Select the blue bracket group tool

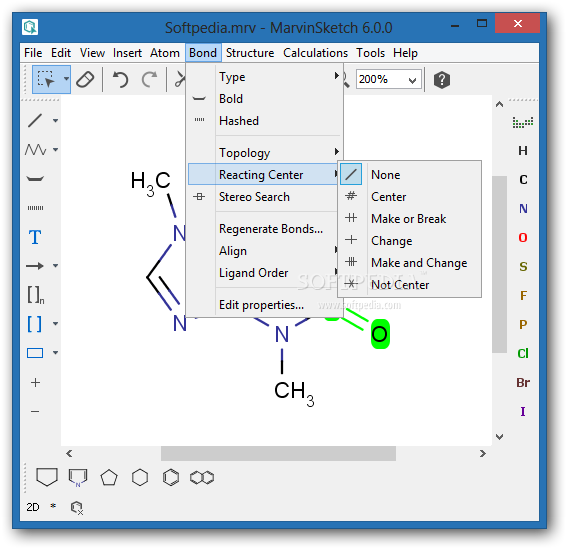tap(35, 324)
